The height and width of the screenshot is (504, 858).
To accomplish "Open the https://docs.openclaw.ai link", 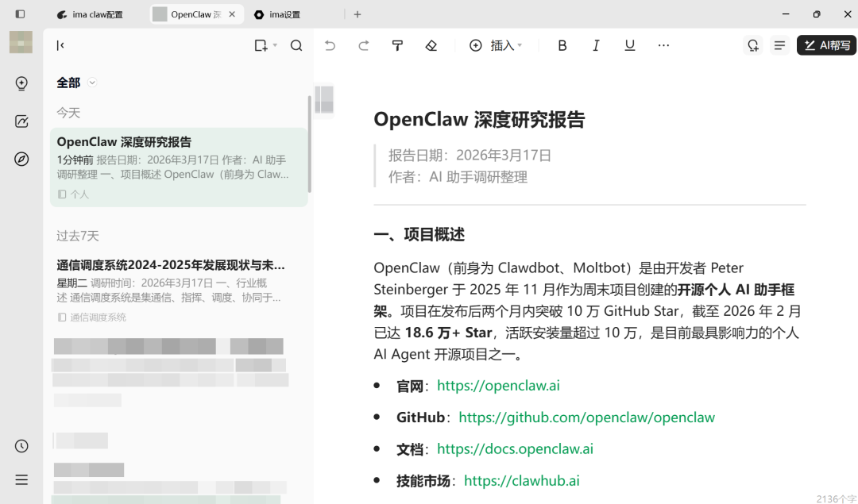I will [515, 449].
